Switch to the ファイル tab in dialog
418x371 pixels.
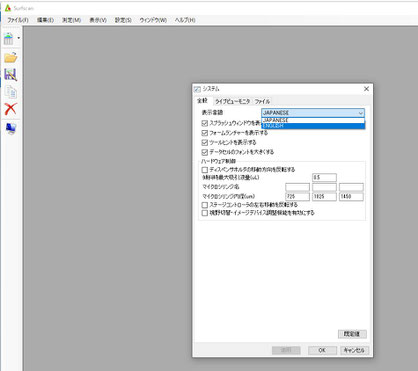click(262, 101)
